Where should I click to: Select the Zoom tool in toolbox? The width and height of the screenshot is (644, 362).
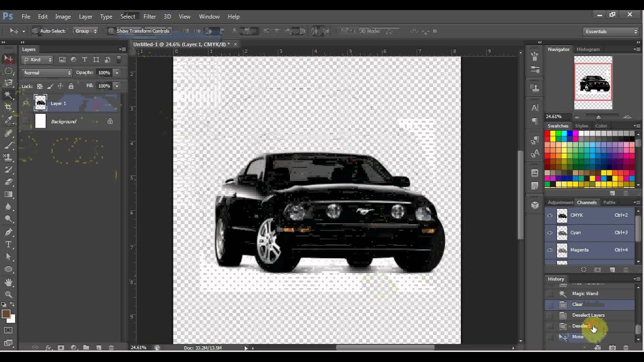click(x=9, y=295)
